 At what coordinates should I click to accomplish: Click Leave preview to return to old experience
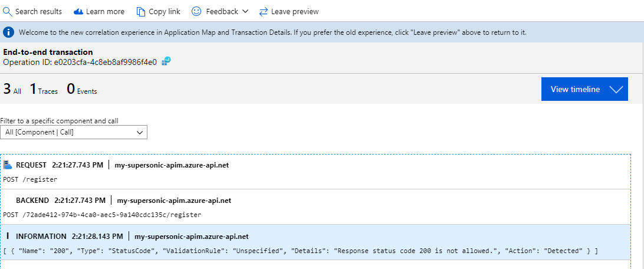(295, 11)
